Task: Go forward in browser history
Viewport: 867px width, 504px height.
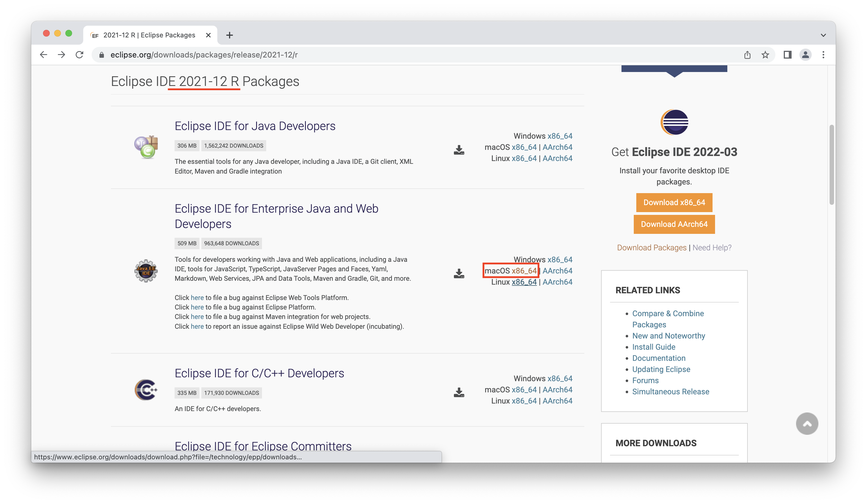Action: (61, 55)
